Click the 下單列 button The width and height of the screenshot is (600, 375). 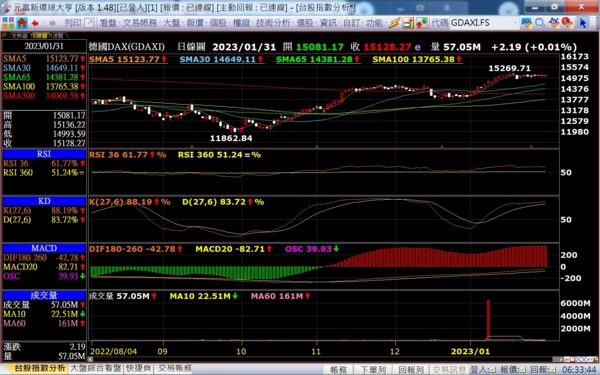[373, 370]
